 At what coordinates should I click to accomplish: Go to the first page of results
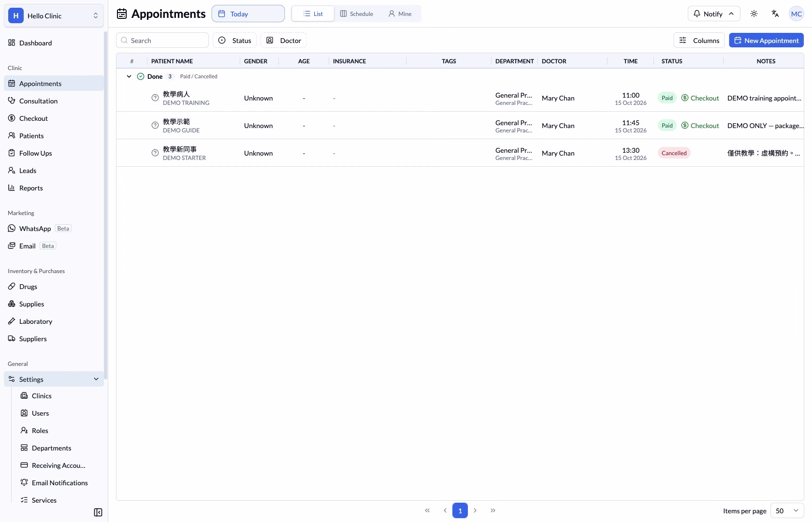(427, 510)
